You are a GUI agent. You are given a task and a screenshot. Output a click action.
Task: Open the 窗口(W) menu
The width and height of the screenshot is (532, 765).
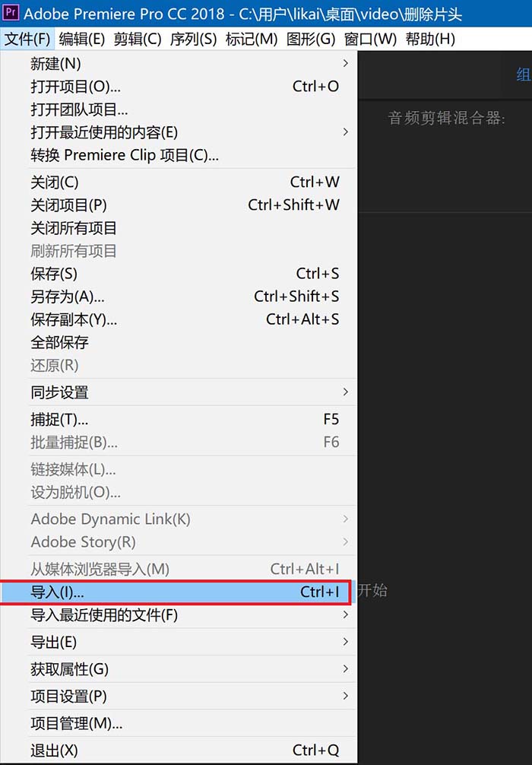pos(370,39)
